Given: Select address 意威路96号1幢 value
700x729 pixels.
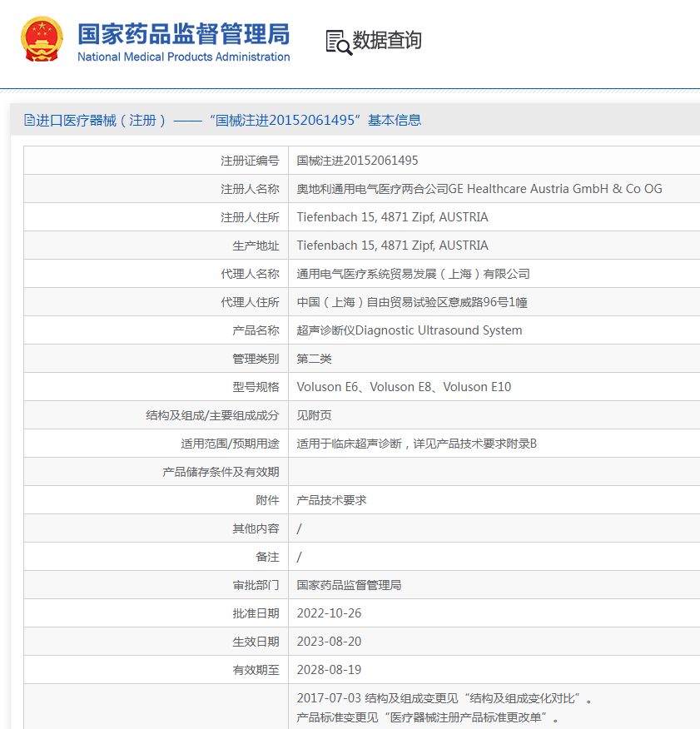Looking at the screenshot, I should (x=412, y=302).
